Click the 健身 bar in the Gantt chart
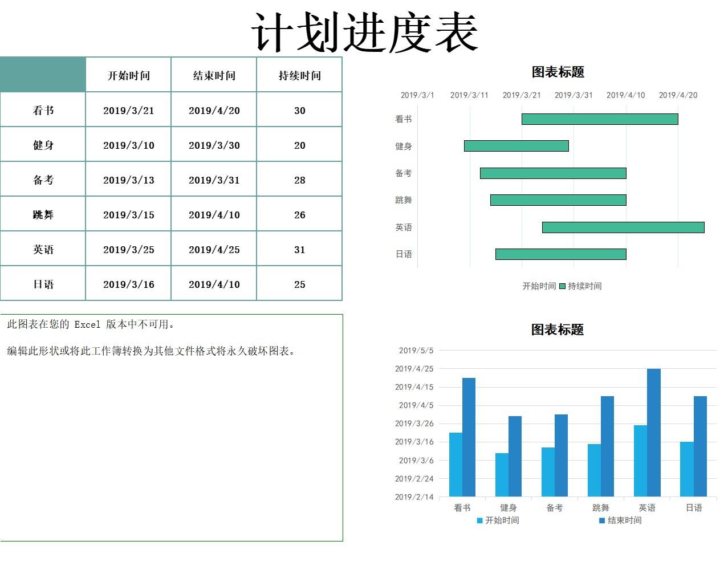 pos(516,146)
